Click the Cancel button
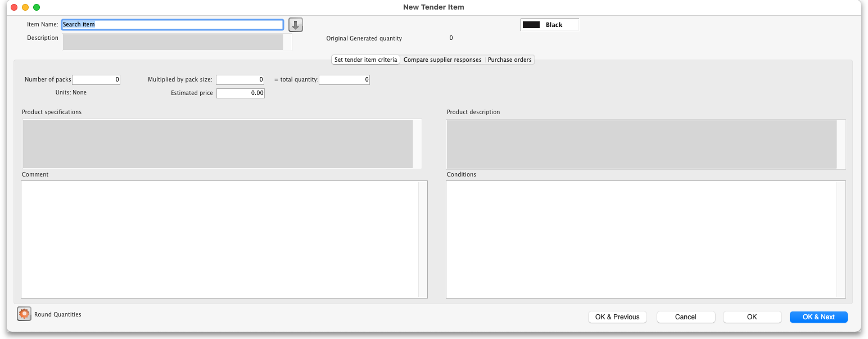Viewport: 868px width, 339px height. click(685, 317)
